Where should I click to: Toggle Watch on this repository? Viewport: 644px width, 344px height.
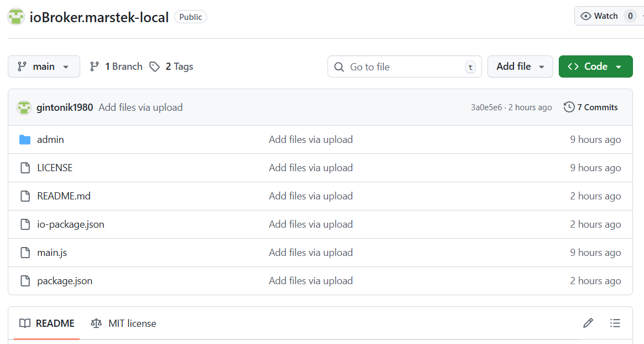[x=600, y=16]
